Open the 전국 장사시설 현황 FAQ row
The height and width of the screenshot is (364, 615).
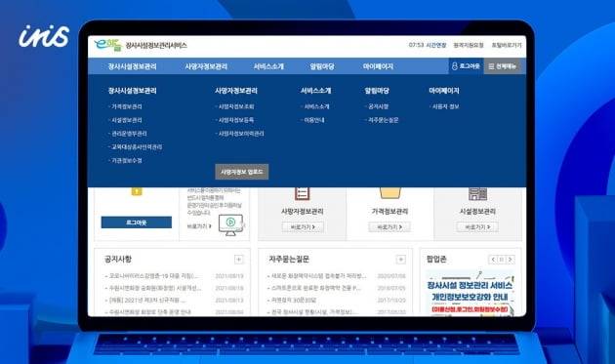point(336,312)
